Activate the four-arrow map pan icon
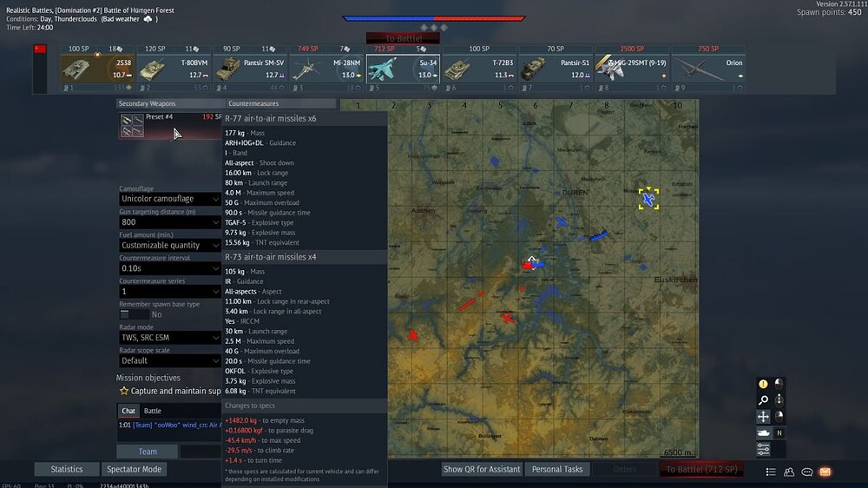The image size is (868, 488). (x=763, y=417)
